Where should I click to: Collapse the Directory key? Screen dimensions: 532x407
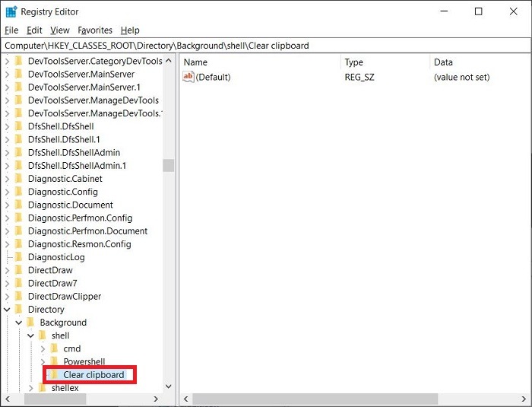tap(7, 310)
